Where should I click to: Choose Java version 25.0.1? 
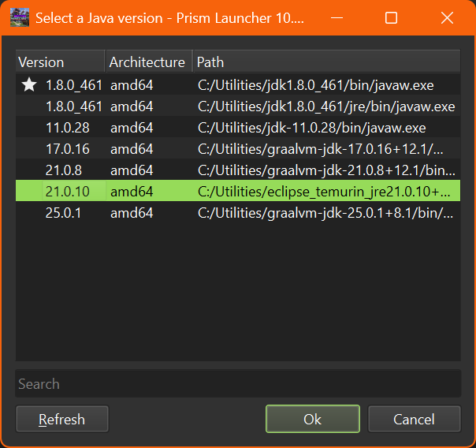tap(64, 213)
